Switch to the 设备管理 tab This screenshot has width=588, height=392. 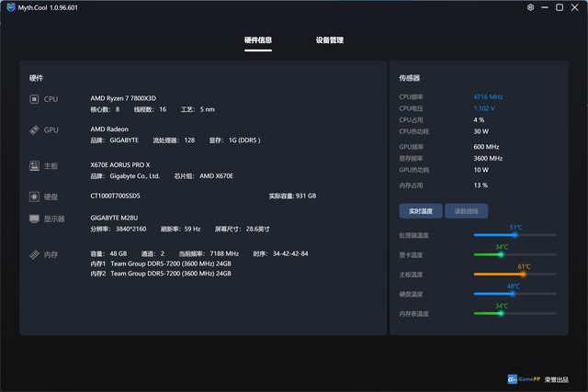(329, 40)
